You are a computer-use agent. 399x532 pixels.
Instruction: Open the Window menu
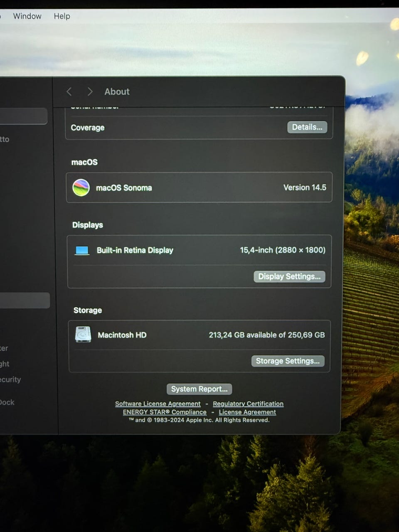click(x=27, y=16)
